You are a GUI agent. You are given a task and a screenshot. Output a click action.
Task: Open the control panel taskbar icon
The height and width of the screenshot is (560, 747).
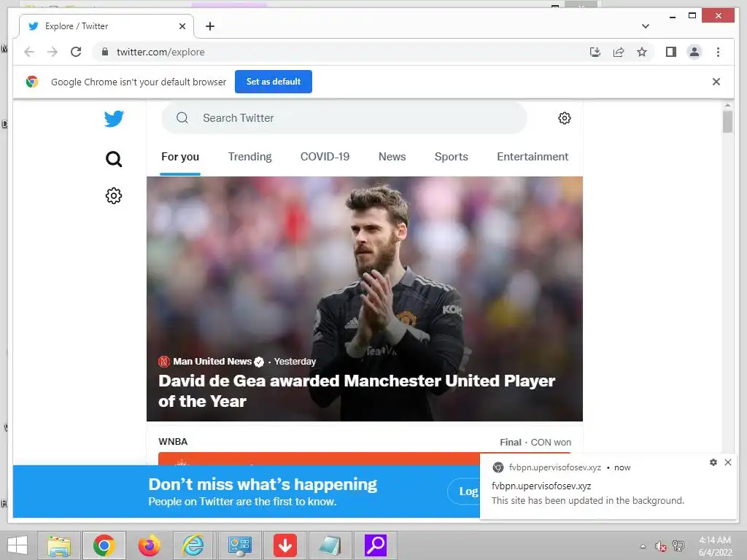(x=239, y=545)
